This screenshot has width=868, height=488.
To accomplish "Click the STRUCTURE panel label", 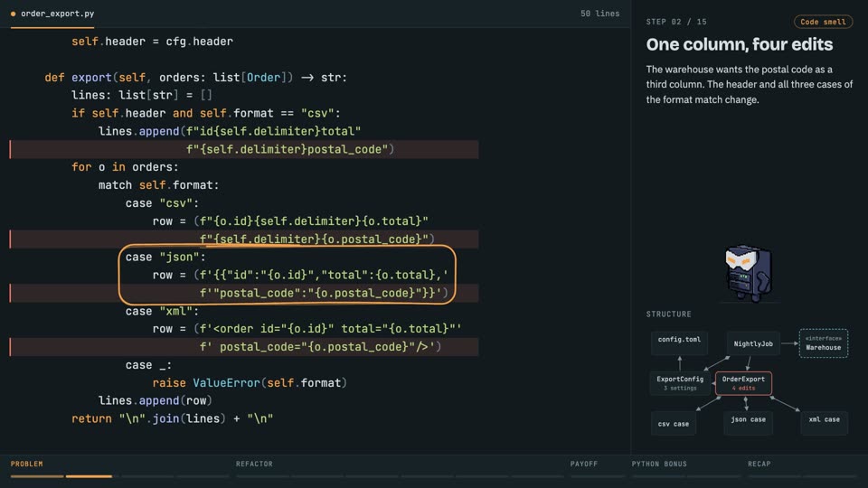I will click(669, 314).
